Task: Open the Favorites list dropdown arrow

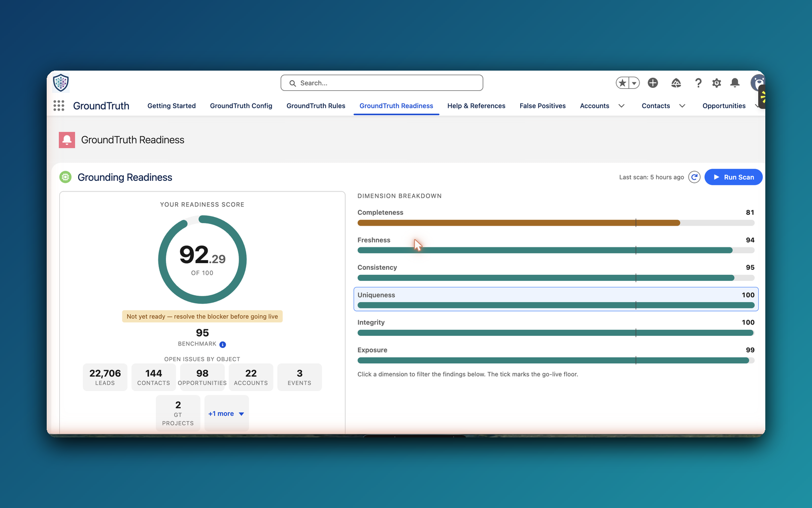Action: pos(634,83)
